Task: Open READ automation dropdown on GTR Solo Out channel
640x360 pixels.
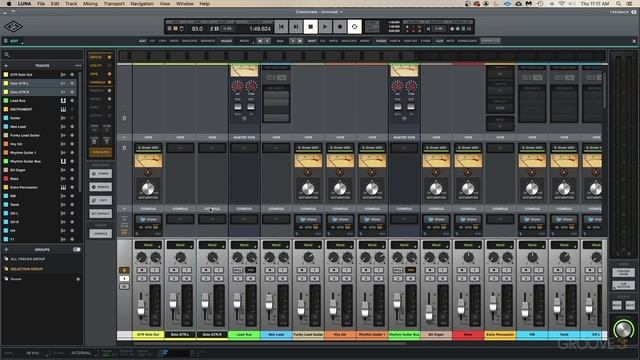Action: pyautogui.click(x=148, y=245)
